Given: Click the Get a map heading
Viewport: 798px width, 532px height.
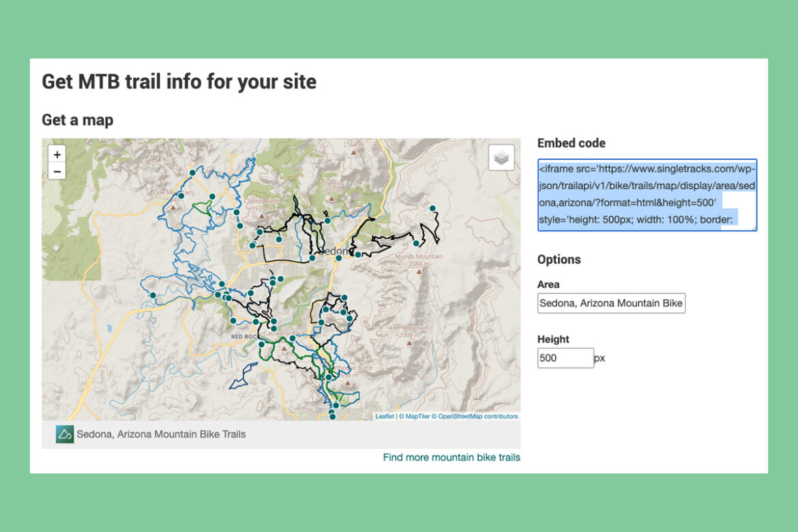Looking at the screenshot, I should (77, 120).
